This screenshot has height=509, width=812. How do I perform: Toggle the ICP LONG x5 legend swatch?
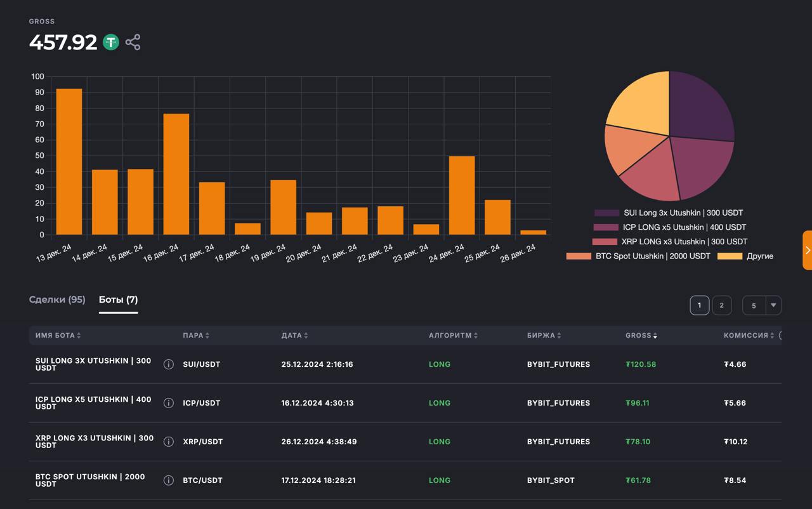606,227
